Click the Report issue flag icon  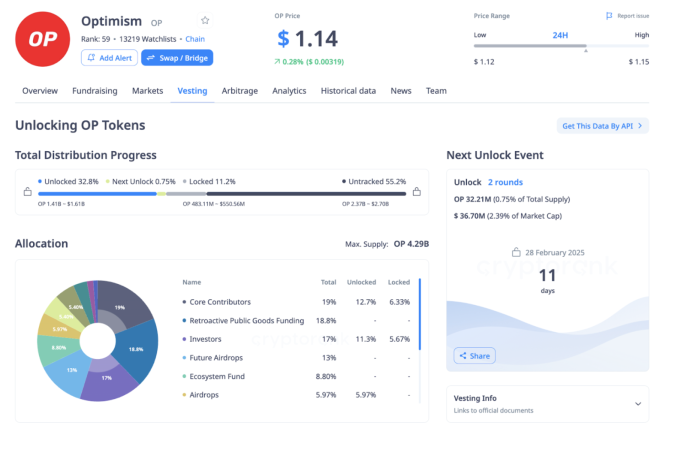click(x=609, y=16)
